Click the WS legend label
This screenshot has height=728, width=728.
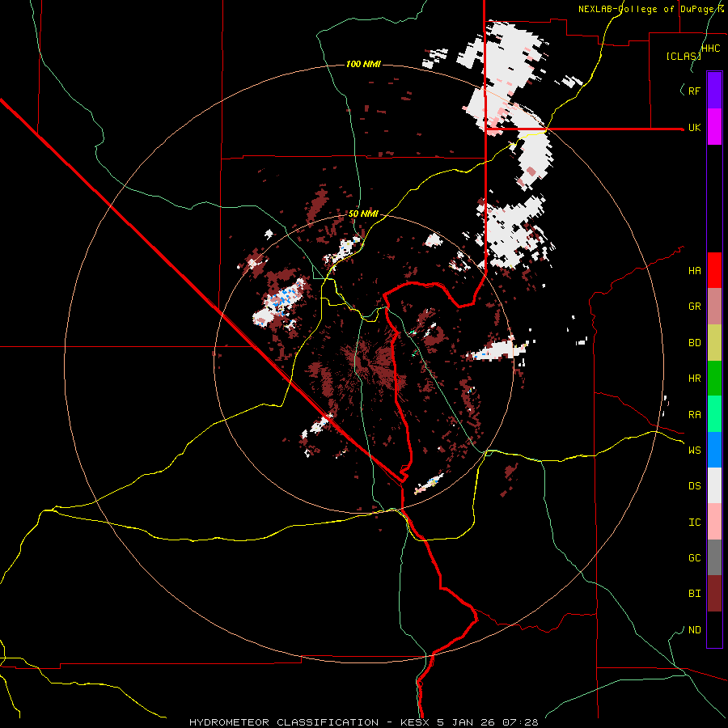(x=695, y=450)
